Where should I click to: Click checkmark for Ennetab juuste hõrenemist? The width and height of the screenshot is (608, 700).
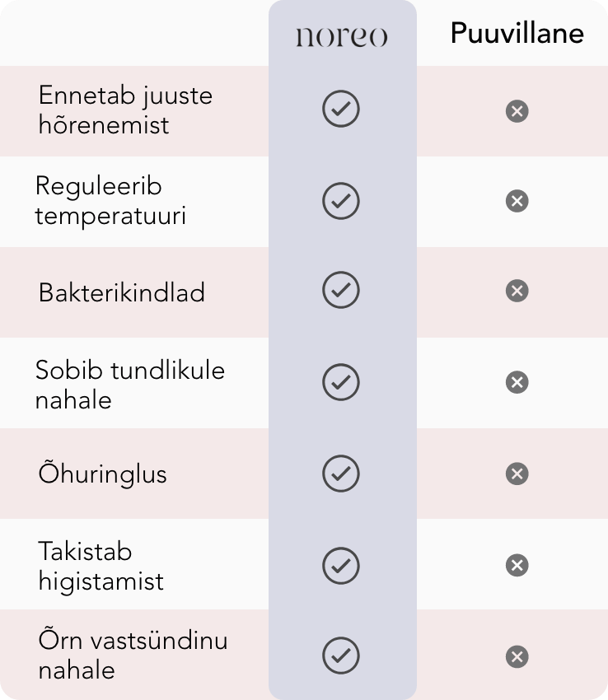pos(341,110)
